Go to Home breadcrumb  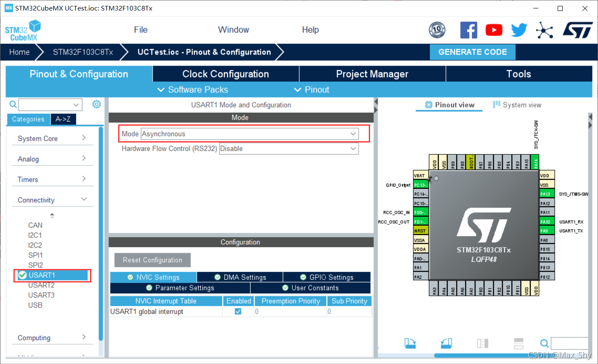click(19, 52)
